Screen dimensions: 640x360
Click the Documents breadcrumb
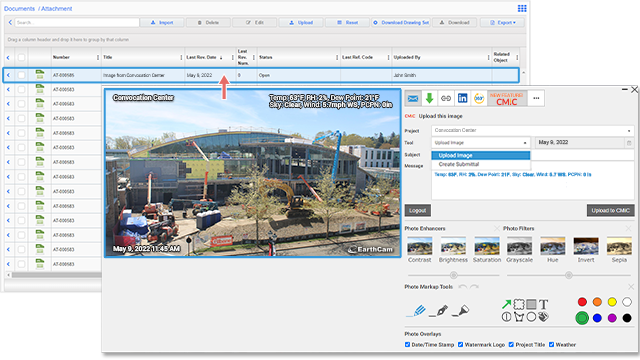(x=19, y=9)
